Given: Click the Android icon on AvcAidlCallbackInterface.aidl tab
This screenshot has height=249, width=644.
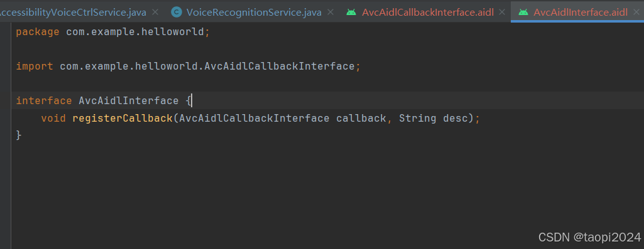Looking at the screenshot, I should [351, 13].
